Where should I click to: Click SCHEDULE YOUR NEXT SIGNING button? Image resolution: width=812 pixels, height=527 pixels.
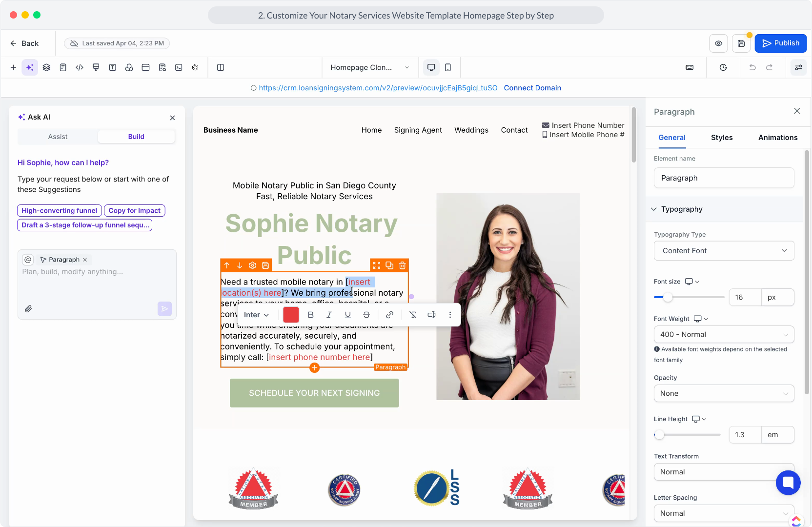(314, 393)
